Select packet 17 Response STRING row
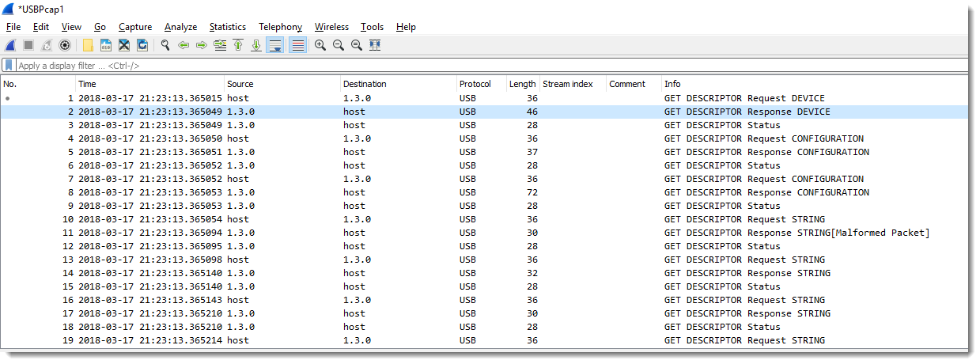This screenshot has height=364, width=980. pos(484,313)
